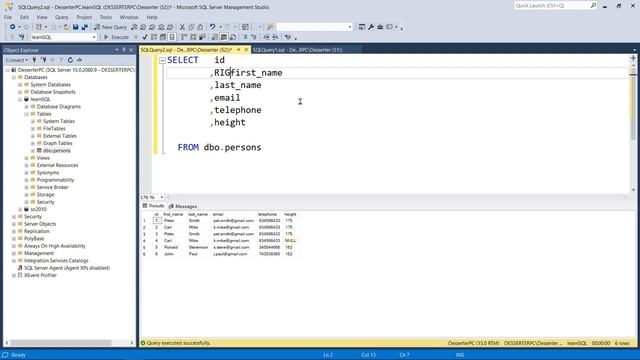The image size is (640, 360).
Task: Switch to the Messages tab
Action: 183,206
